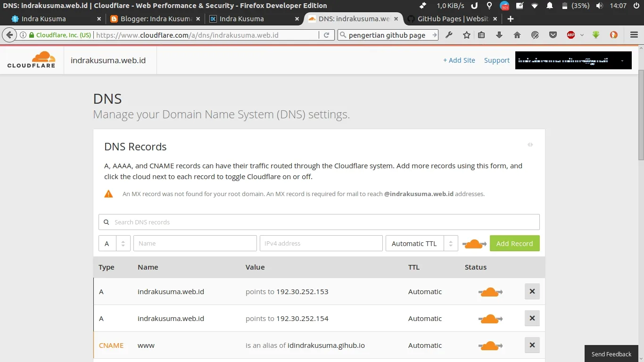Show bookmarks list icon in toolbar
644x362 pixels.
tap(481, 35)
